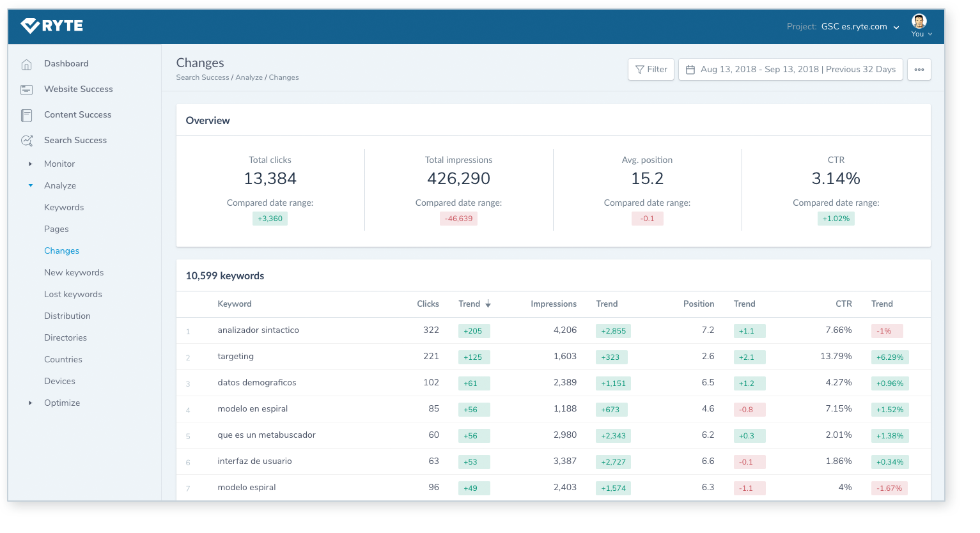Screen dimensions: 980x533
Task: Sort by Impressions column header
Action: click(x=554, y=304)
